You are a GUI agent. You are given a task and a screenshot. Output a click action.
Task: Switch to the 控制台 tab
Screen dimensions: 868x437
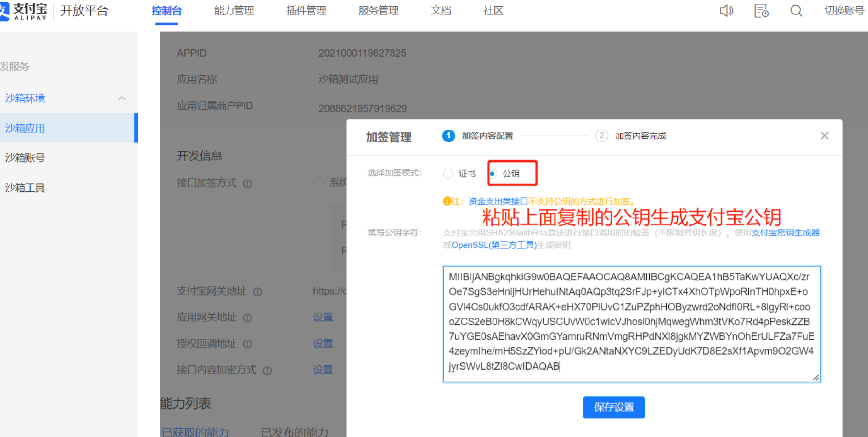(166, 11)
